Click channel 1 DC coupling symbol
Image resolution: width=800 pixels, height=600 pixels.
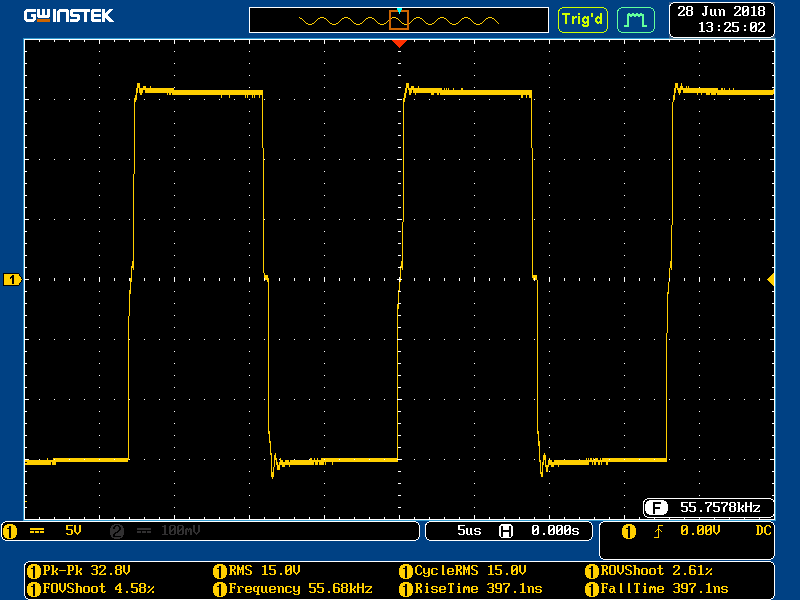37,531
